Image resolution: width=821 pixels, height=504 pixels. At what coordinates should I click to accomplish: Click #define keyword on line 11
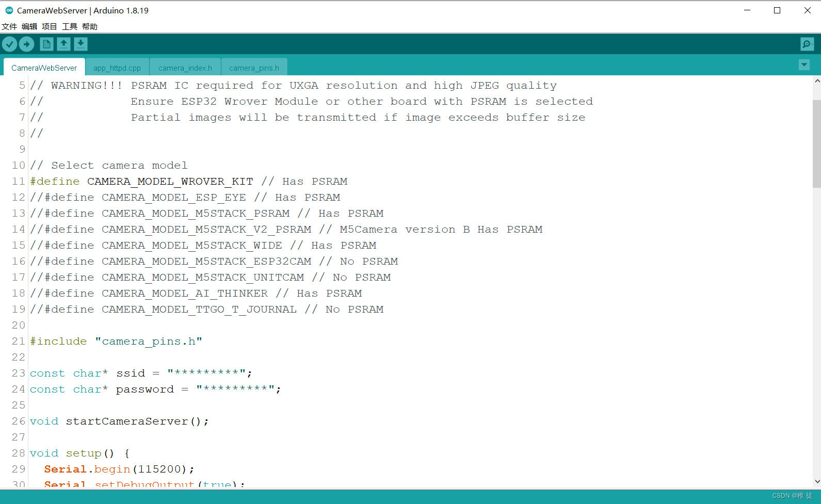55,182
